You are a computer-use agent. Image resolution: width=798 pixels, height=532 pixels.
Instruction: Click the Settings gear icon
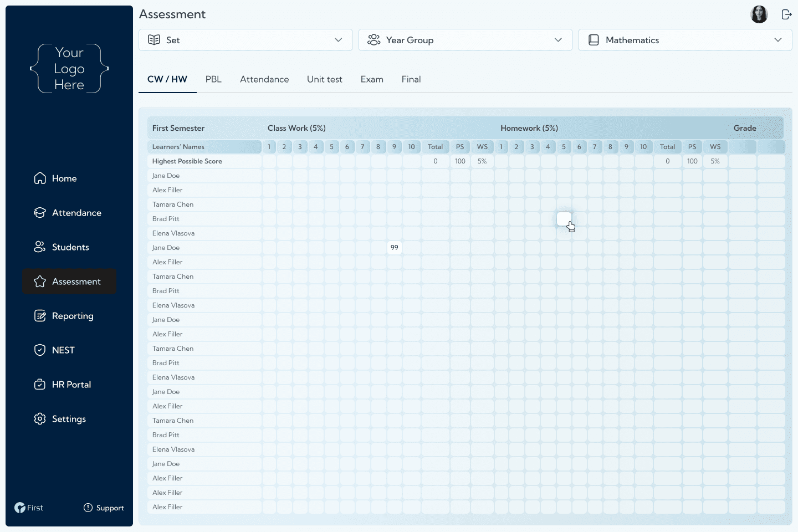coord(39,418)
